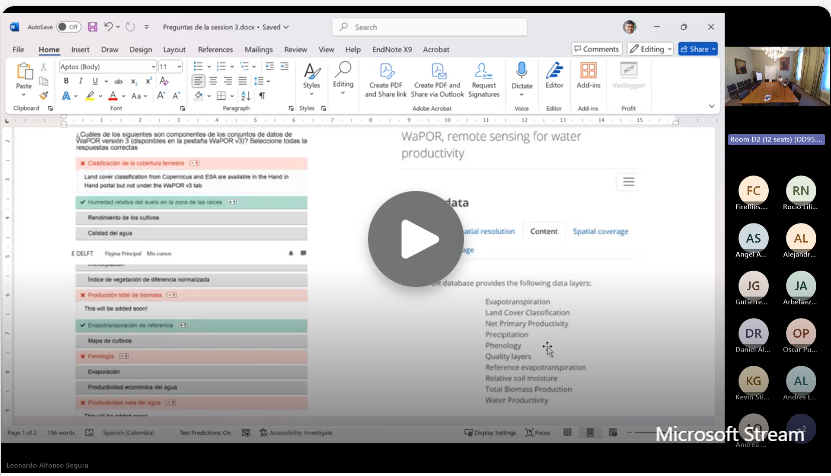Click the hamburger menu on the WaPOR page
Screen dimensions: 831x476
pyautogui.click(x=628, y=182)
